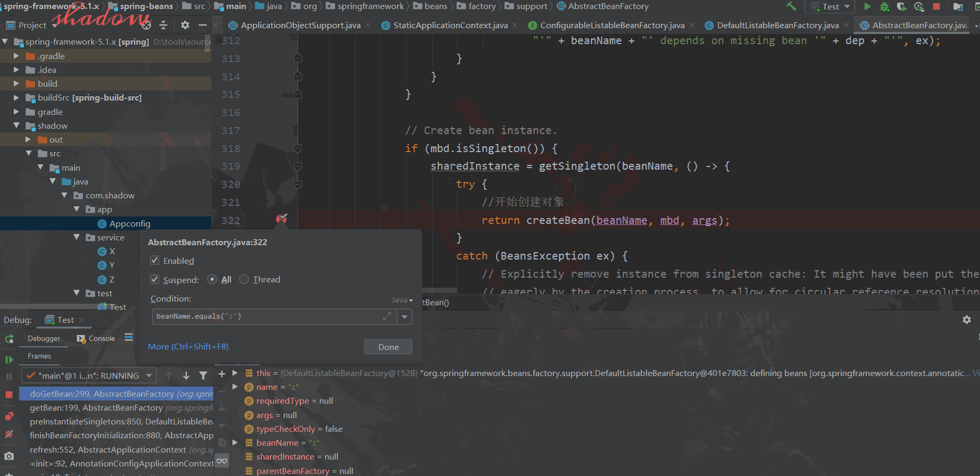The width and height of the screenshot is (980, 476).
Task: Expand the 'beanName' variable node
Action: 235,442
